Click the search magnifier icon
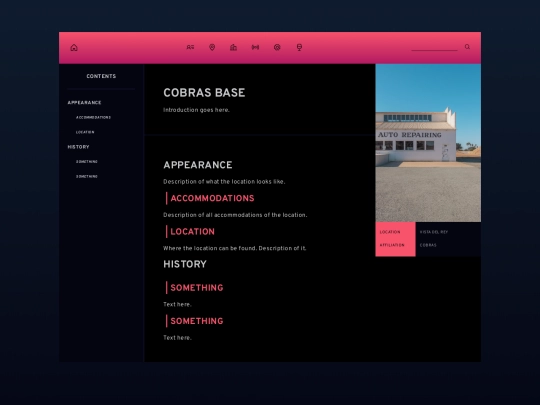This screenshot has width=540, height=405. pos(467,47)
